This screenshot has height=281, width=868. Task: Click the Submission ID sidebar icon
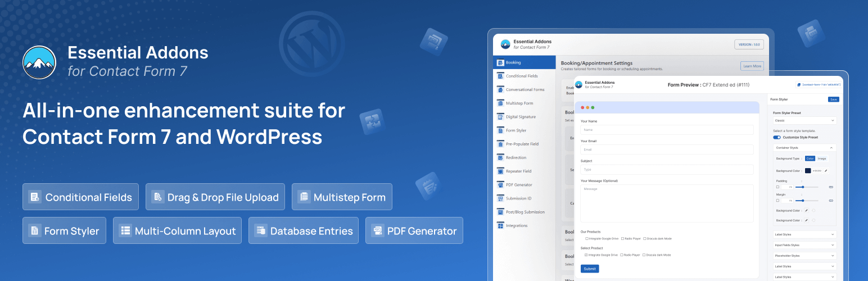(500, 198)
